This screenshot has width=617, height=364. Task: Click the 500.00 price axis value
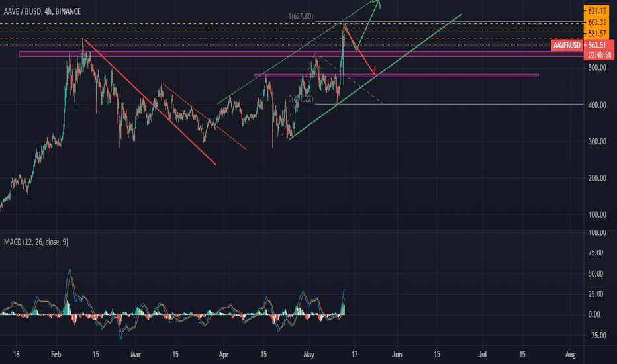[597, 68]
